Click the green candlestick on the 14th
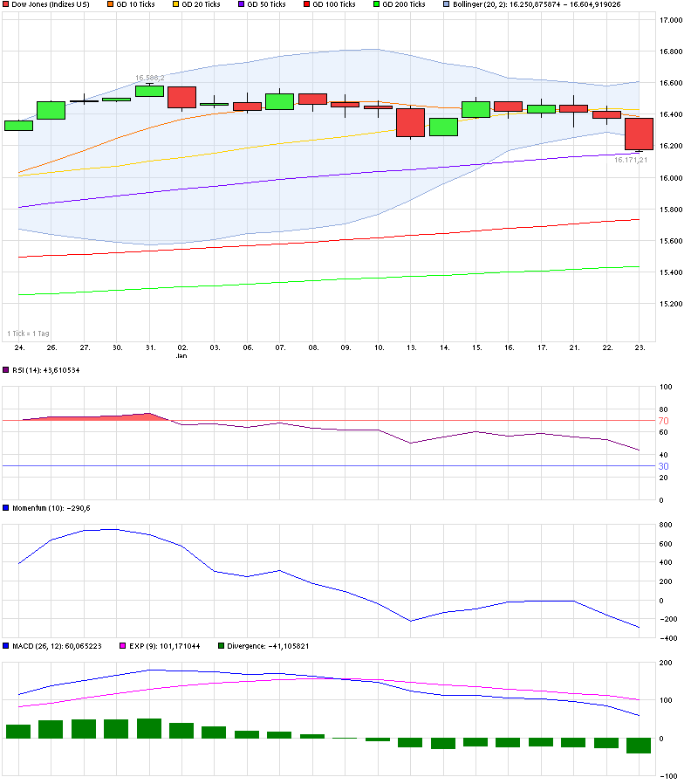The height and width of the screenshot is (784, 691). click(444, 127)
